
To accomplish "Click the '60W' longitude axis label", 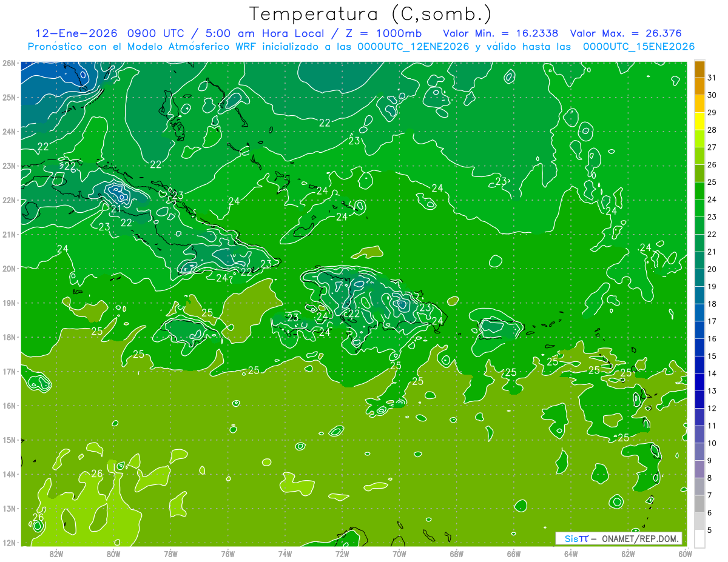I will 686,554.
